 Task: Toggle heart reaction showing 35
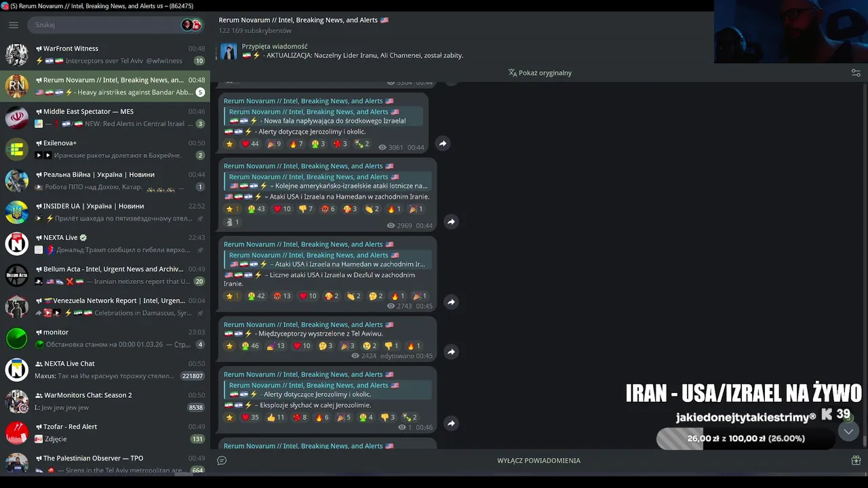pyautogui.click(x=250, y=418)
